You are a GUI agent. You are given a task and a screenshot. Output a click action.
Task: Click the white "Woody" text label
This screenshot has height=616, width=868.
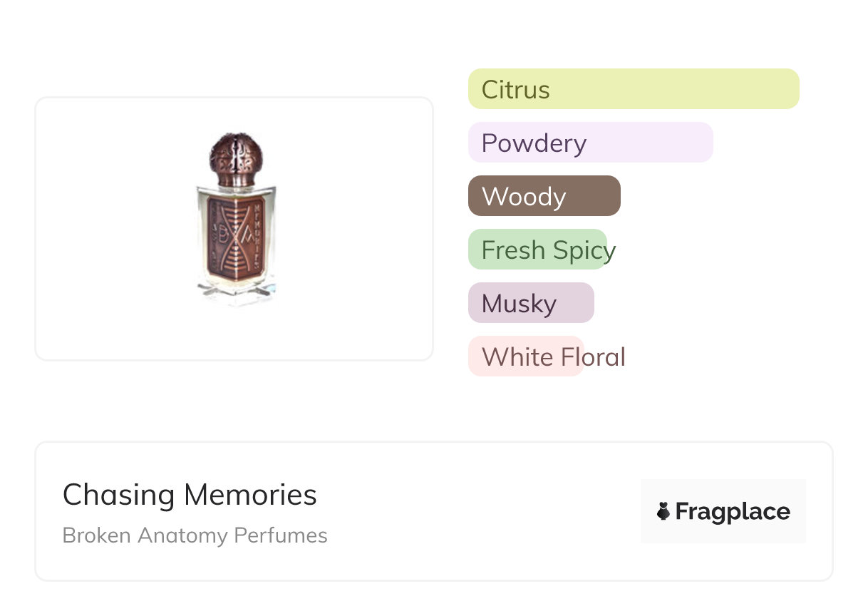(524, 197)
